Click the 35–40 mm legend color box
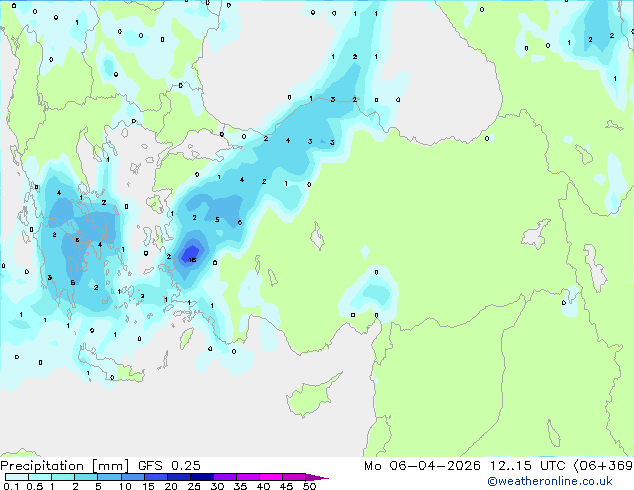 tap(248, 477)
